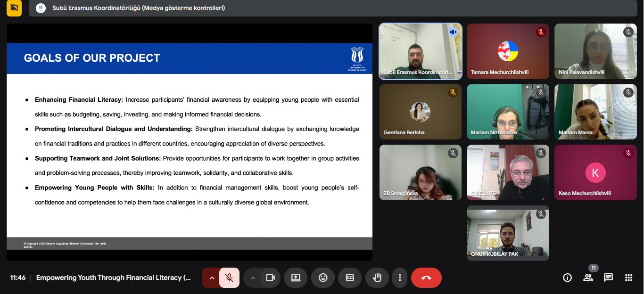The width and height of the screenshot is (644, 294).
Task: Open the emoji reactions picker
Action: 323,278
